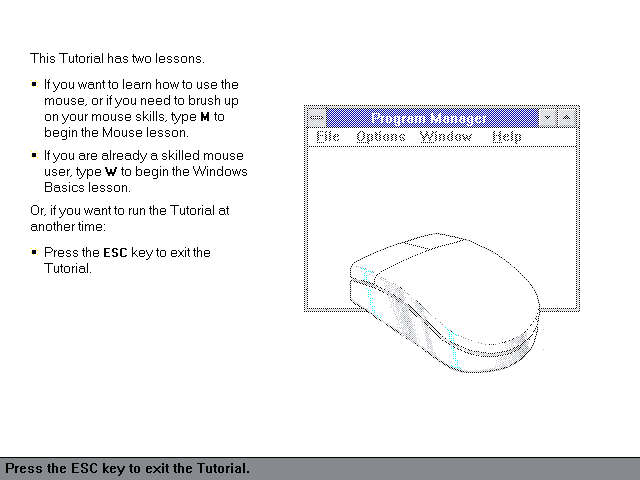
Task: Open the Window menu in Program Manager
Action: tap(446, 137)
